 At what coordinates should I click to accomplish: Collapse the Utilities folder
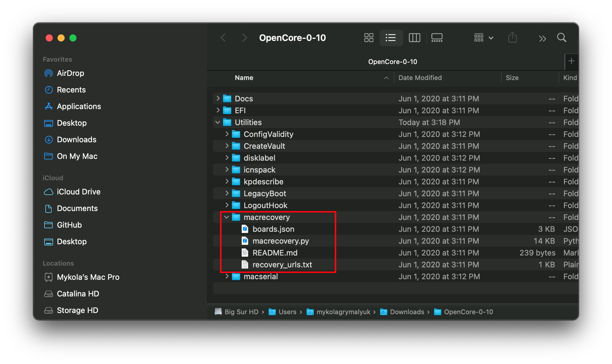coord(218,122)
